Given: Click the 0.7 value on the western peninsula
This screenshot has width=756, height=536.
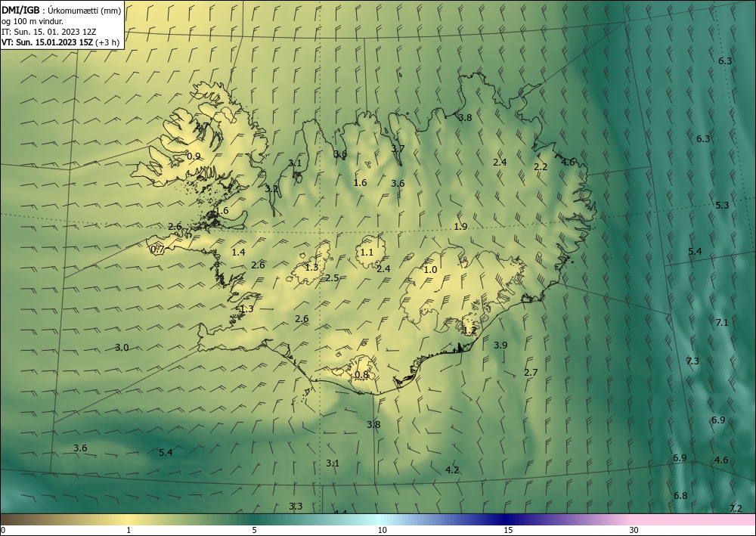Looking at the screenshot, I should tap(158, 249).
